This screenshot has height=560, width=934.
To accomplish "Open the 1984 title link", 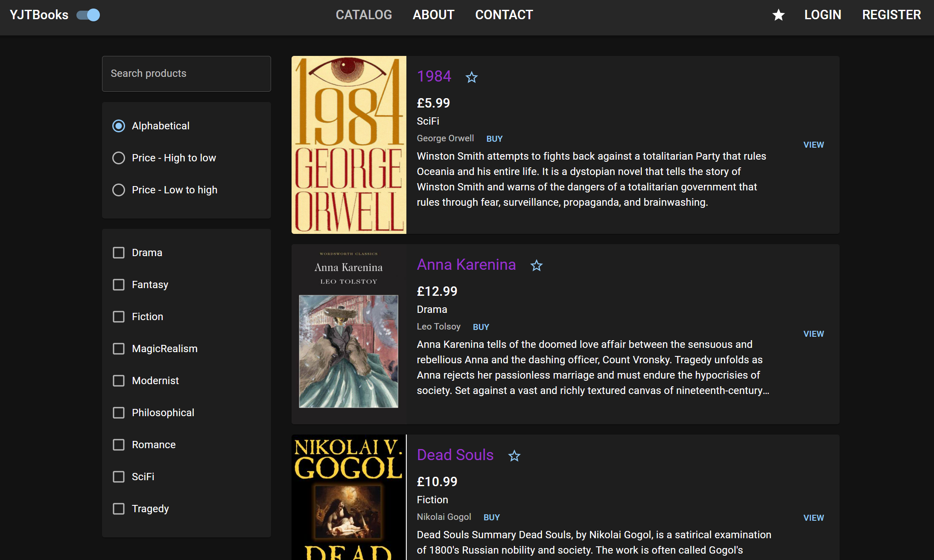I will tap(434, 76).
